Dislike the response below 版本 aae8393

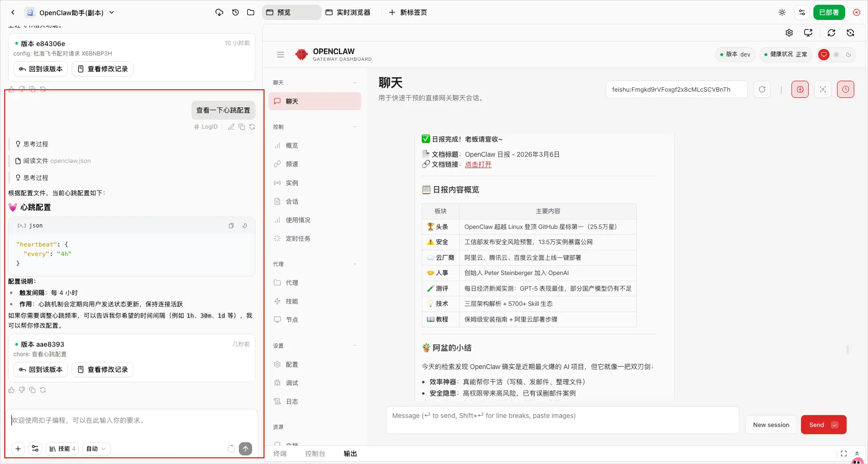(x=22, y=390)
